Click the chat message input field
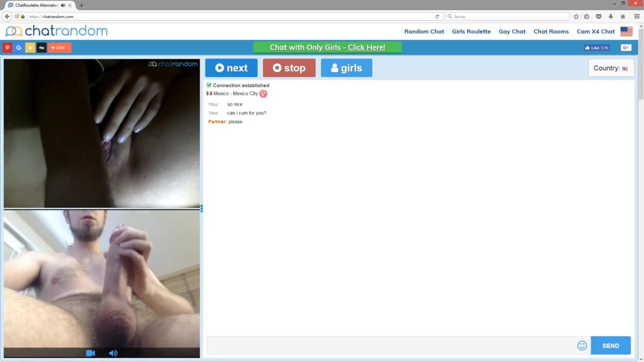 (391, 345)
